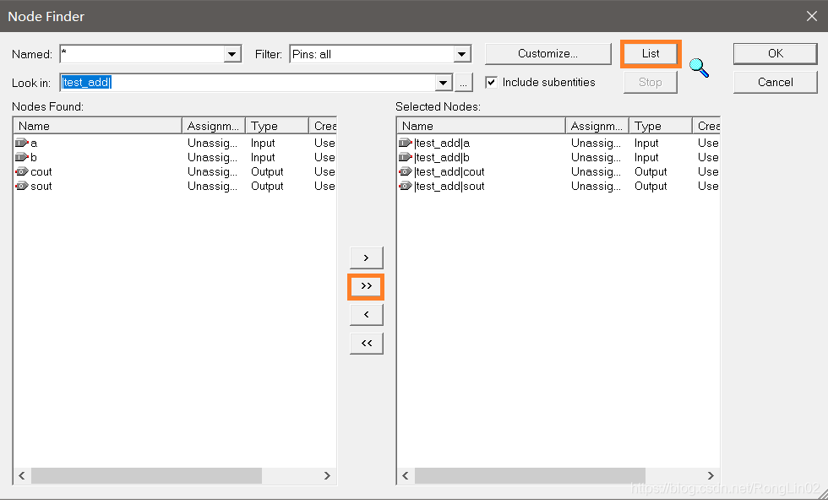Click Nodes Found horizontal scrollbar thumb

pyautogui.click(x=146, y=475)
